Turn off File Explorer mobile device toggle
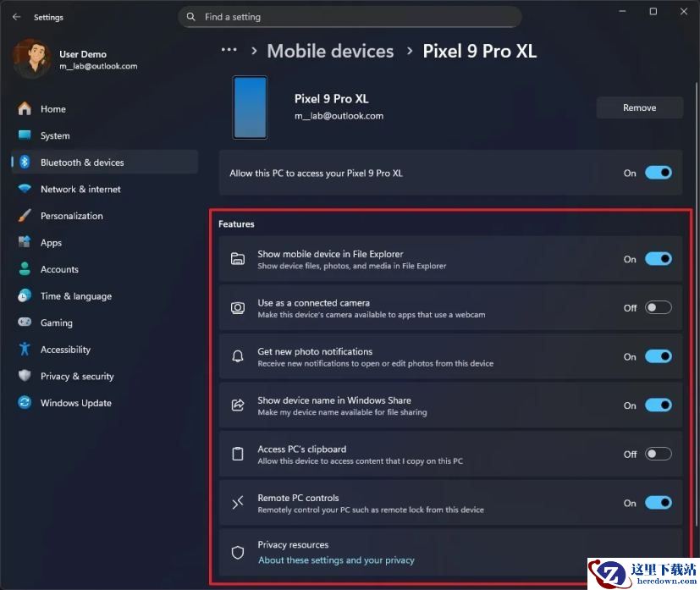 [x=658, y=259]
